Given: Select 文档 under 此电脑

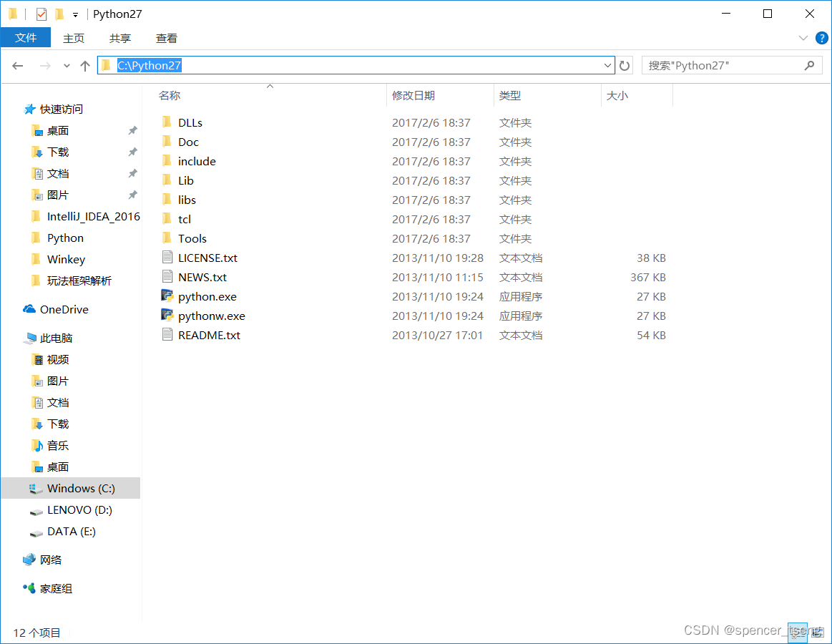Looking at the screenshot, I should 71,402.
